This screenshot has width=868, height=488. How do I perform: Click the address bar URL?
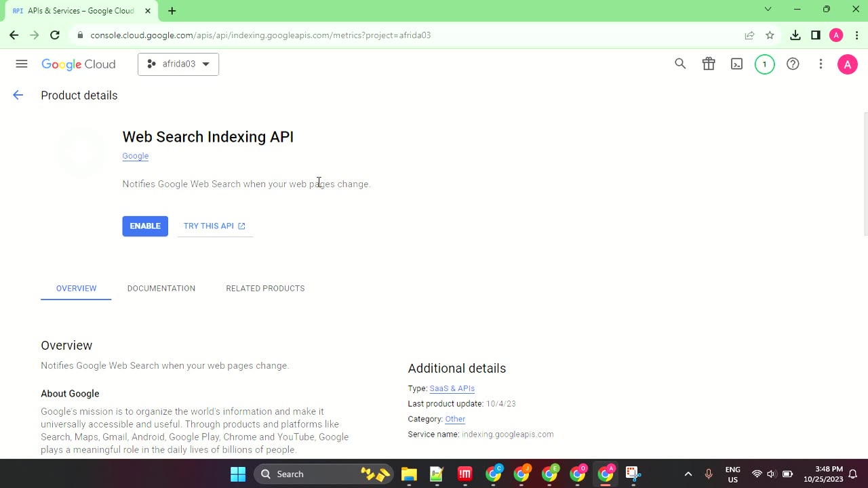click(x=260, y=35)
